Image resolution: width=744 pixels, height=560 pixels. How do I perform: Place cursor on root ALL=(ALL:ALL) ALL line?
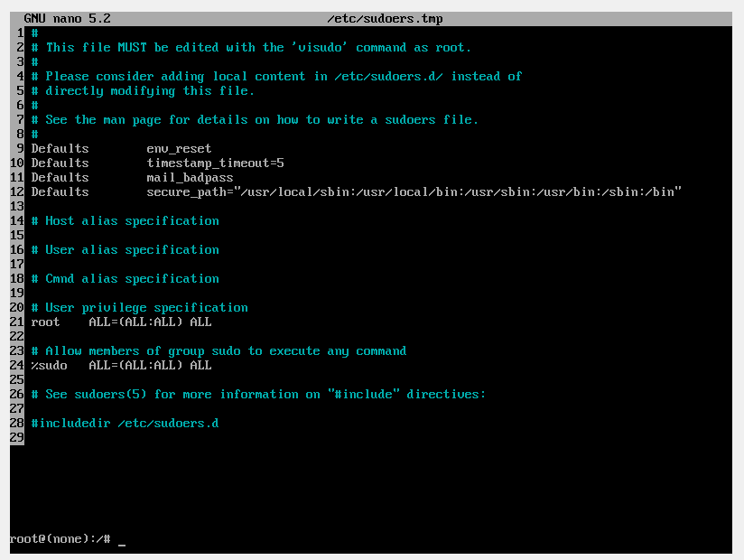coord(122,322)
